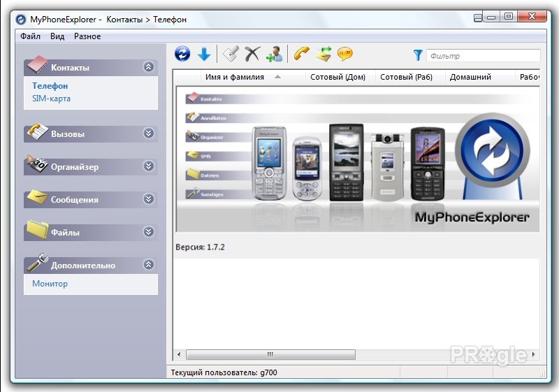Image resolution: width=559 pixels, height=392 pixels.
Task: Collapse the Контакты section
Action: tap(149, 66)
